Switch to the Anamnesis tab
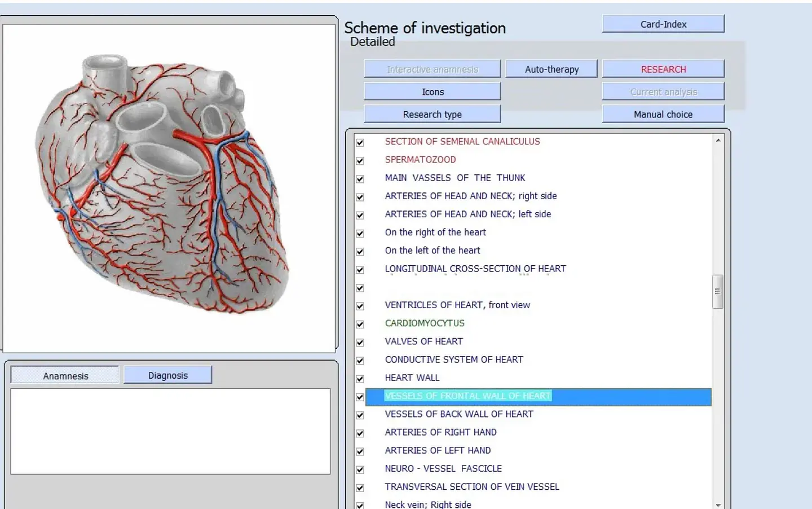The width and height of the screenshot is (812, 509). click(65, 376)
